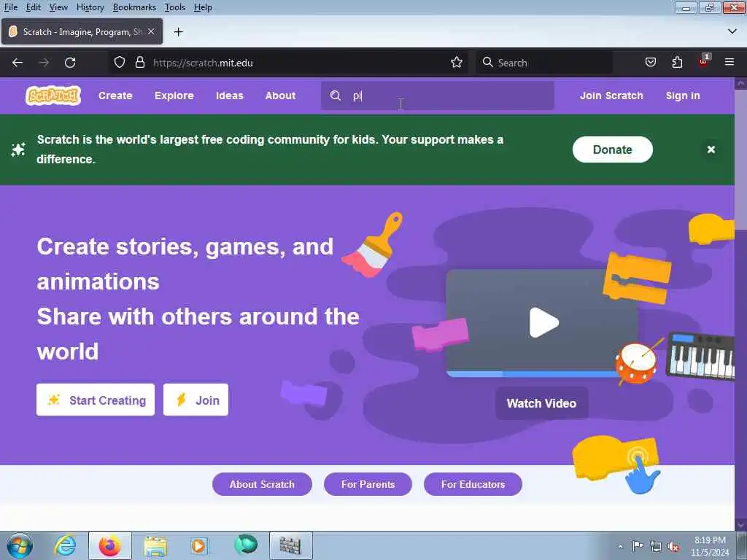The image size is (747, 560).
Task: Click the Firefox Search box
Action: tap(544, 63)
